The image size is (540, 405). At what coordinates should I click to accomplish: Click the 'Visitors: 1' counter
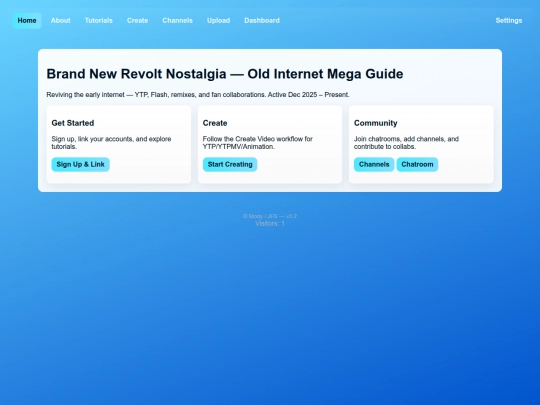(270, 224)
